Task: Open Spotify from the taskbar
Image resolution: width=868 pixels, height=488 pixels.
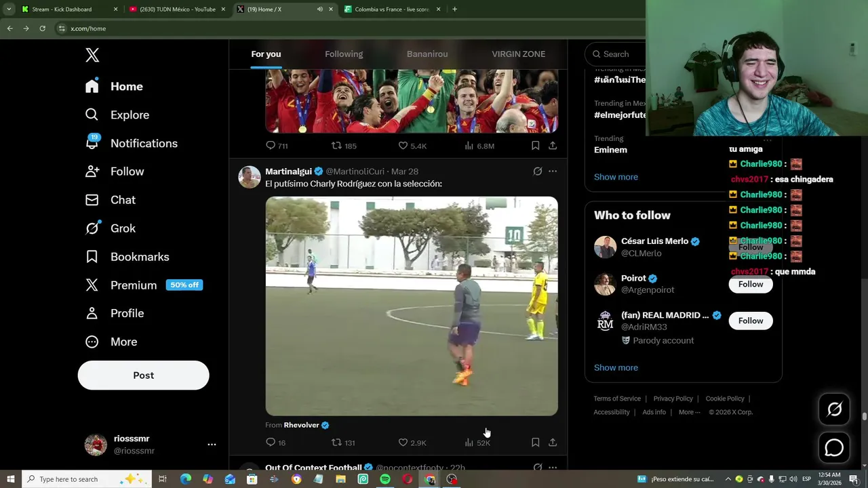Action: point(385,479)
